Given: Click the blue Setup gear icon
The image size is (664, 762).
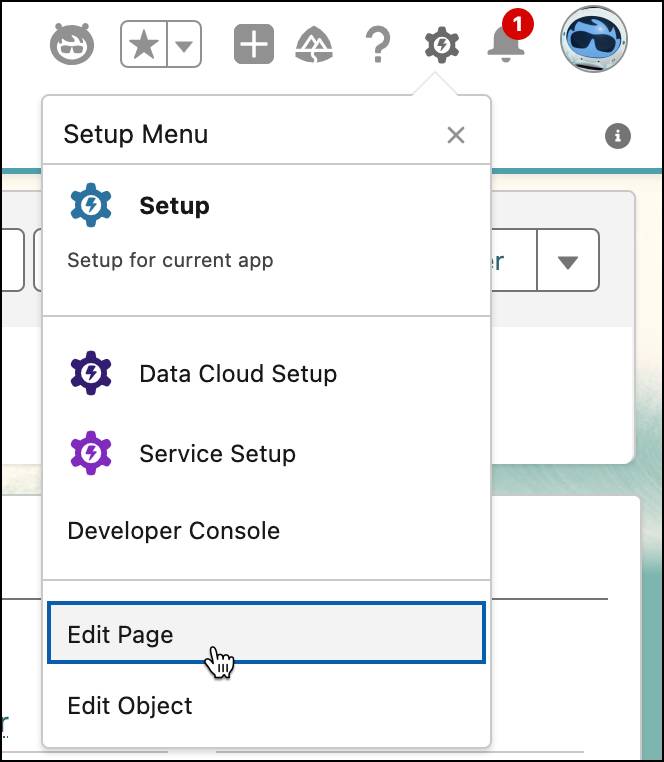Looking at the screenshot, I should pyautogui.click(x=91, y=205).
